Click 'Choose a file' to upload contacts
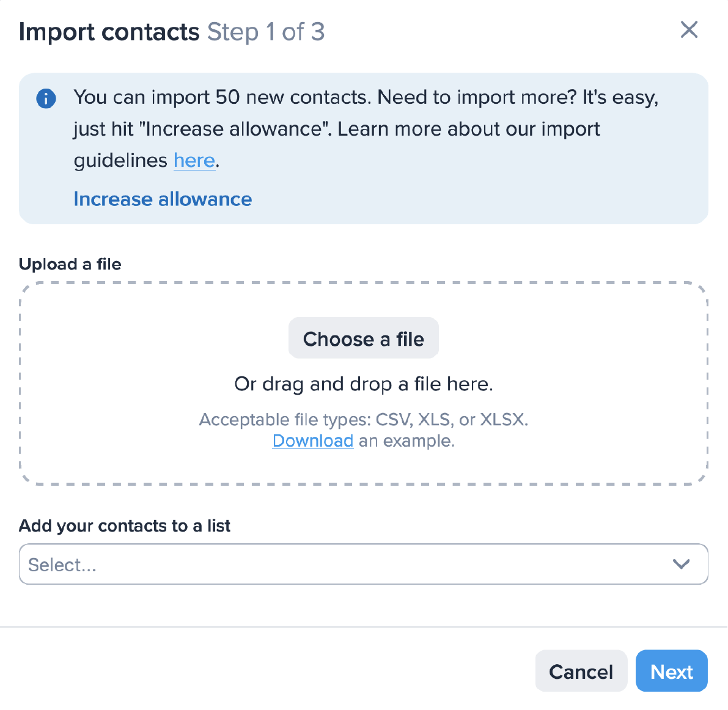The image size is (728, 710). pyautogui.click(x=363, y=338)
